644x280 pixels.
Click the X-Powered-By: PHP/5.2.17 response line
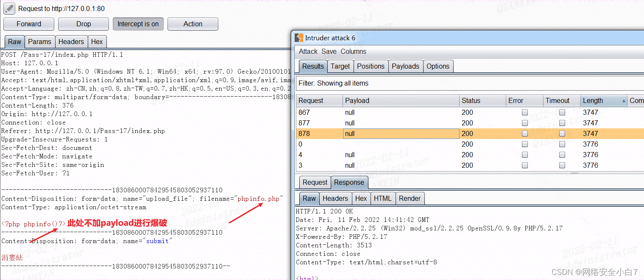341,237
